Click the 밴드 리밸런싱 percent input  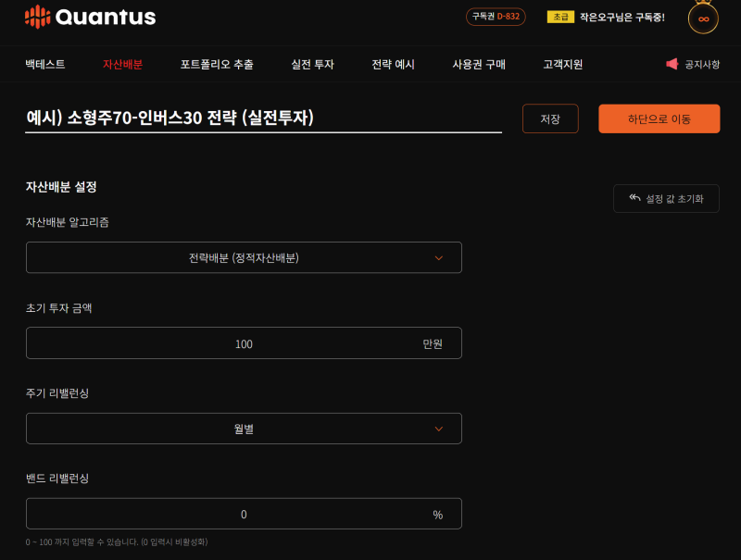click(244, 514)
